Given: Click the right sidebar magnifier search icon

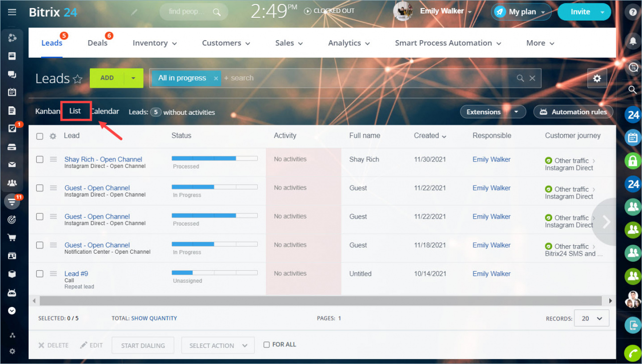Looking at the screenshot, I should [633, 90].
